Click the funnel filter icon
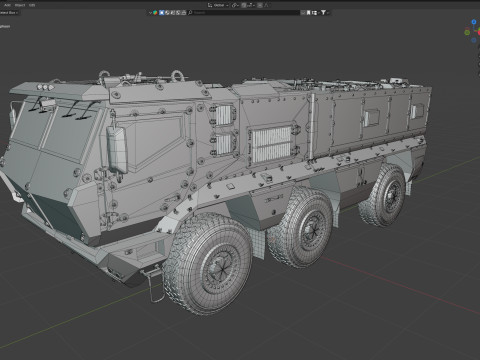 click(x=323, y=13)
